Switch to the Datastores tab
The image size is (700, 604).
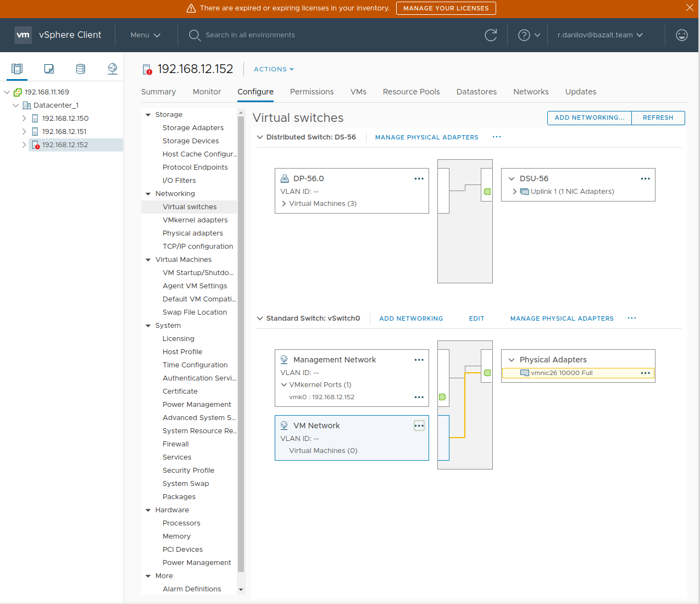(476, 92)
